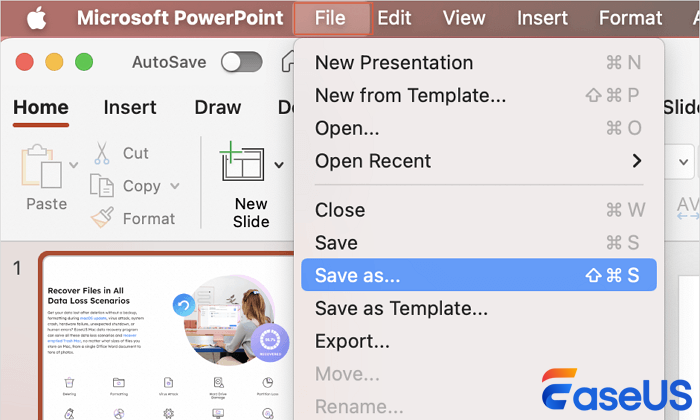This screenshot has height=420, width=700.
Task: Click the Cut scissors icon
Action: (102, 153)
